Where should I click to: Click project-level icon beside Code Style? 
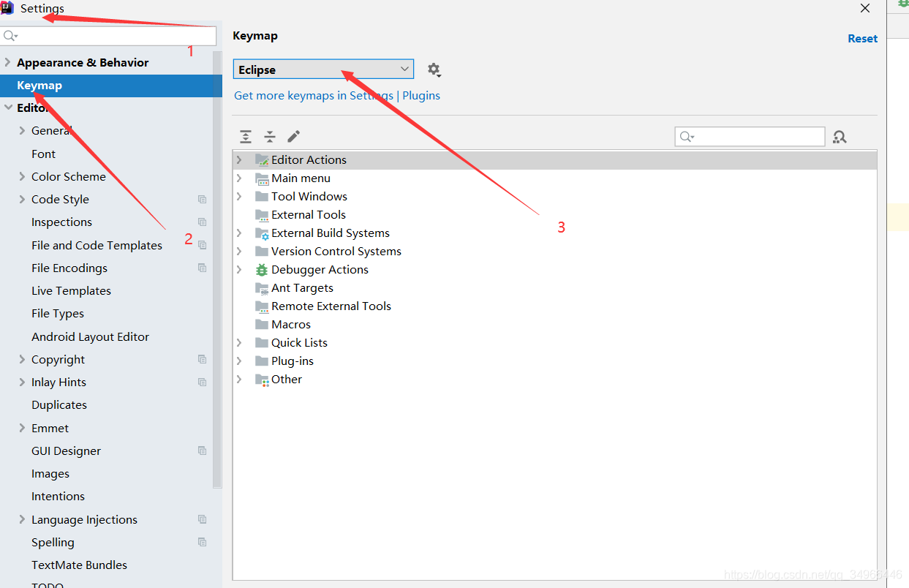point(203,200)
